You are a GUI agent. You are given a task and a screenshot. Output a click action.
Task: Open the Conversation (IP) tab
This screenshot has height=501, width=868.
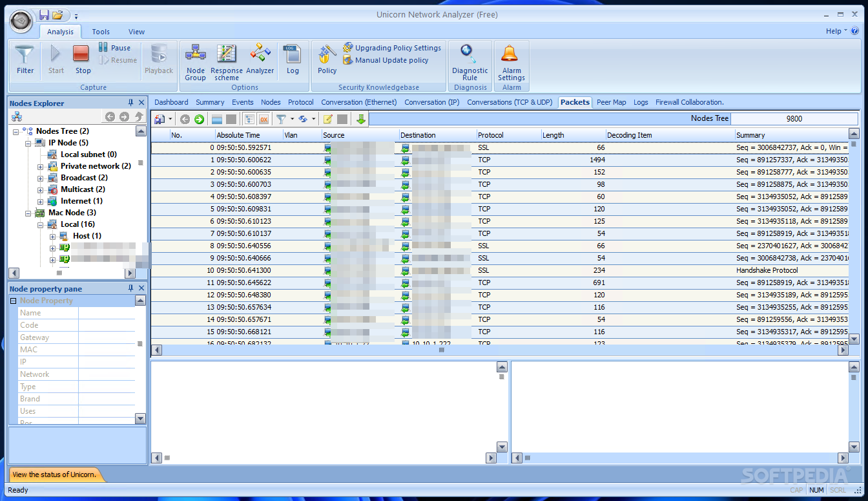[431, 102]
